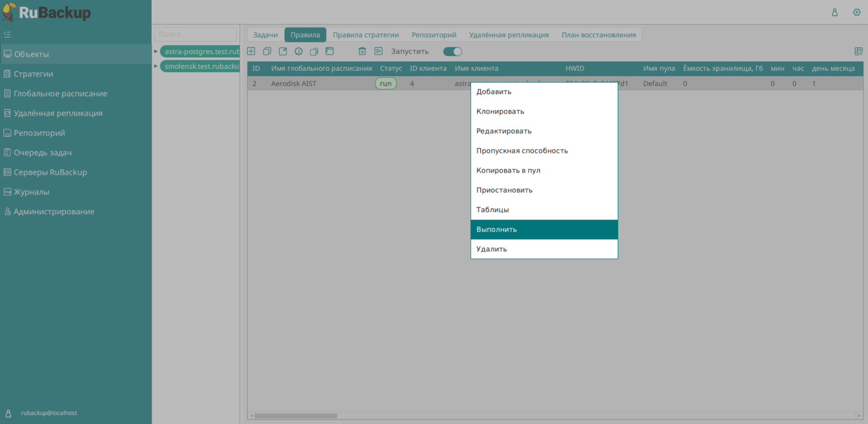This screenshot has height=424, width=868.
Task: Click the play execute icon in toolbar
Action: point(378,52)
